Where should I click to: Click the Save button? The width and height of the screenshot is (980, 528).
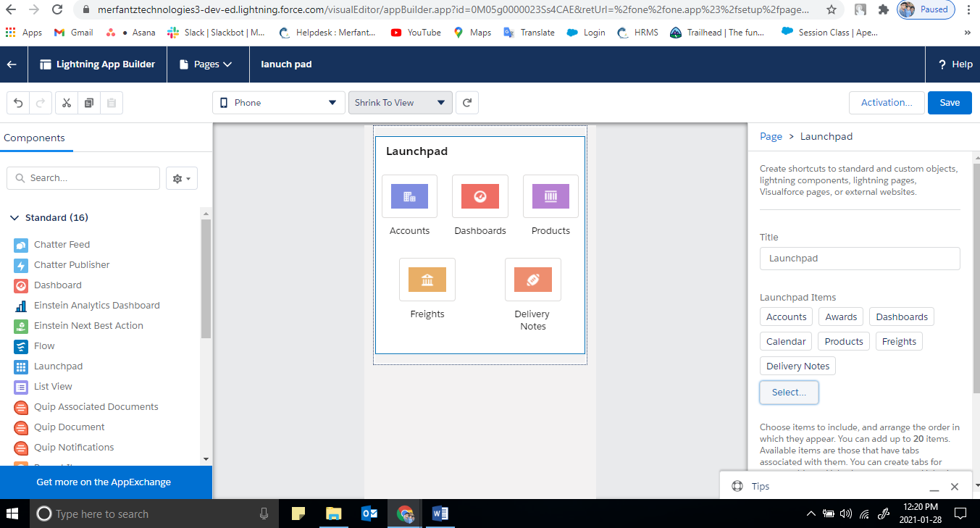point(950,102)
